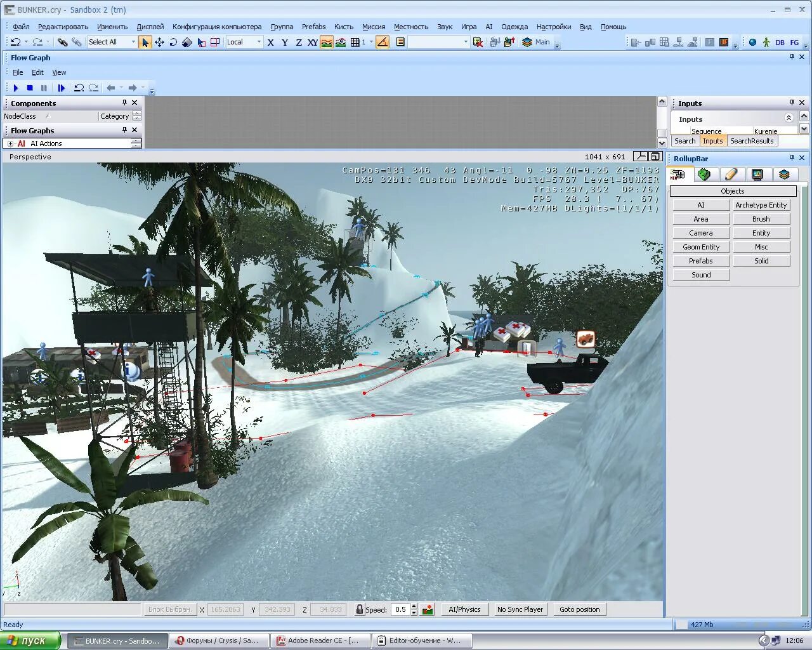Click the orange UF toolbar icon
812x650 pixels.
(724, 42)
